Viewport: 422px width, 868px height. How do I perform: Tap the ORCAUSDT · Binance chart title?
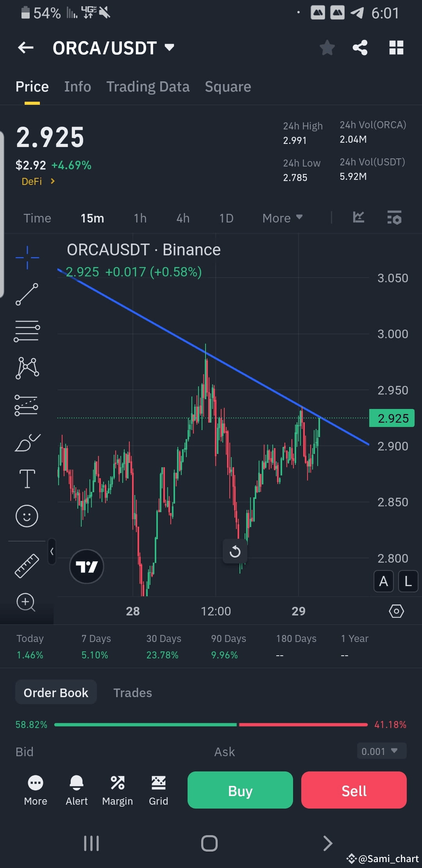click(144, 250)
